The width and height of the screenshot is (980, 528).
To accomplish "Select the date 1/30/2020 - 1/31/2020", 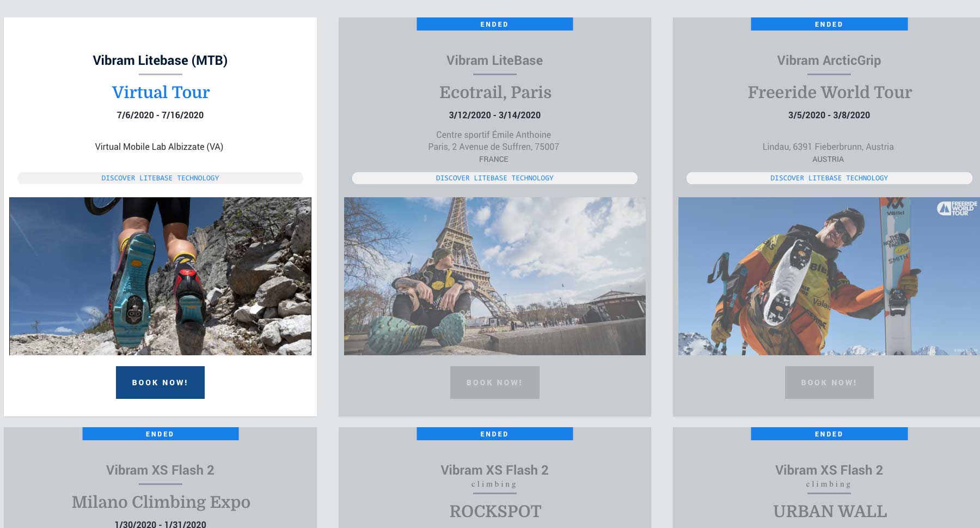I will [x=160, y=524].
